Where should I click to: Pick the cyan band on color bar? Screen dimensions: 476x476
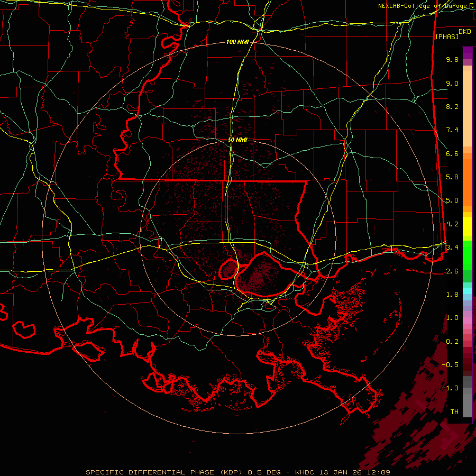(x=467, y=291)
